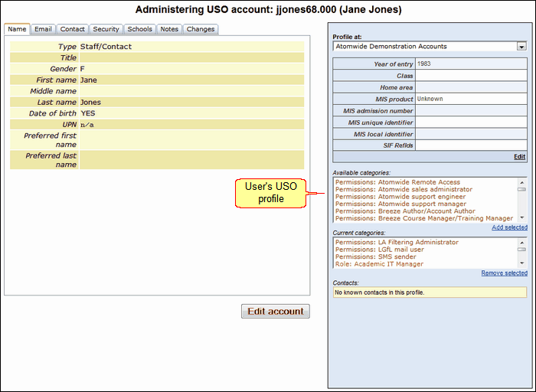Select Permissions: Atomwide Remote Access
The image size is (536, 392).
(x=397, y=182)
